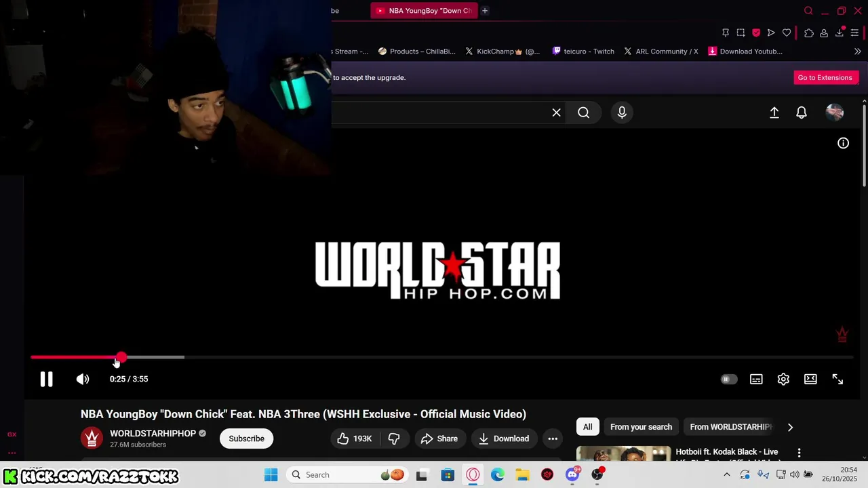Open the player settings gear

[x=783, y=379]
